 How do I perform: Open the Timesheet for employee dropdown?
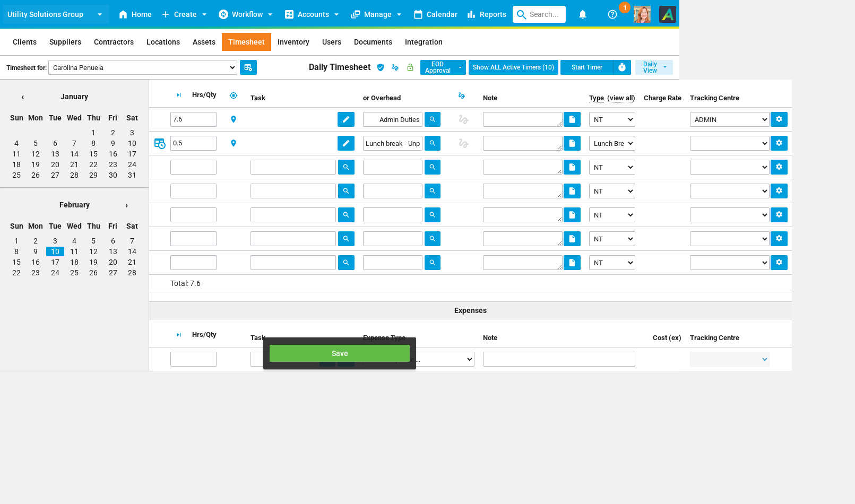(x=143, y=67)
